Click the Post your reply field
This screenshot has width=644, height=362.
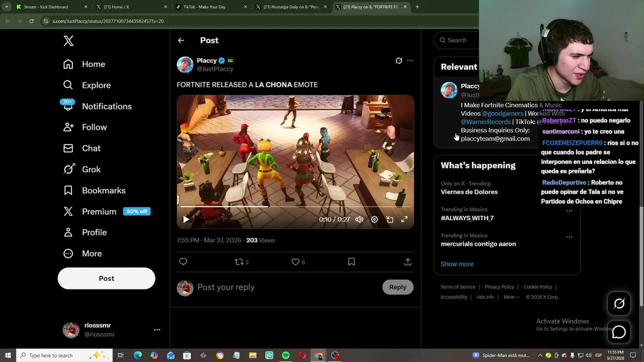click(x=287, y=288)
